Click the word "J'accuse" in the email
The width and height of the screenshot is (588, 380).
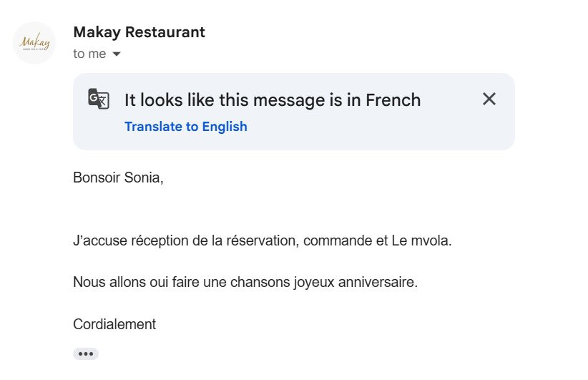click(98, 240)
